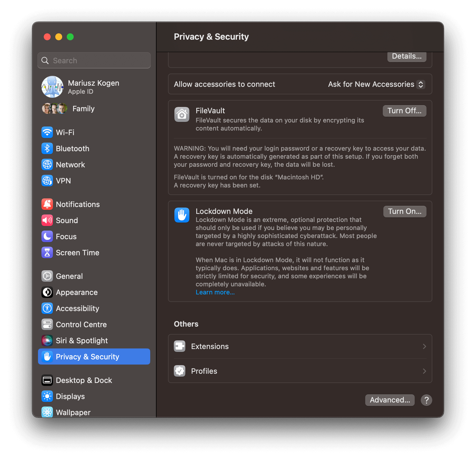Open Bluetooth settings from sidebar icon

pyautogui.click(x=47, y=149)
